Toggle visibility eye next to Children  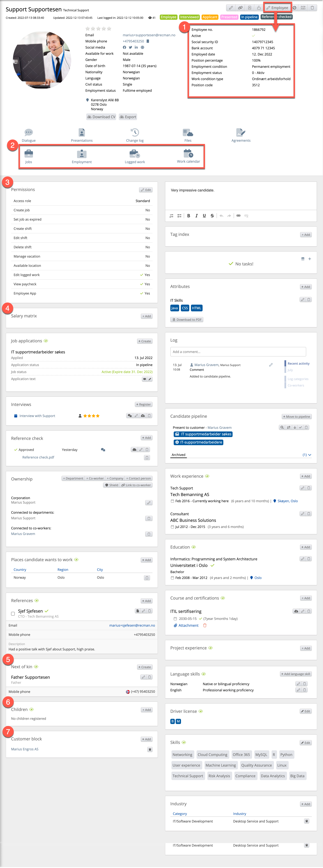(31, 709)
